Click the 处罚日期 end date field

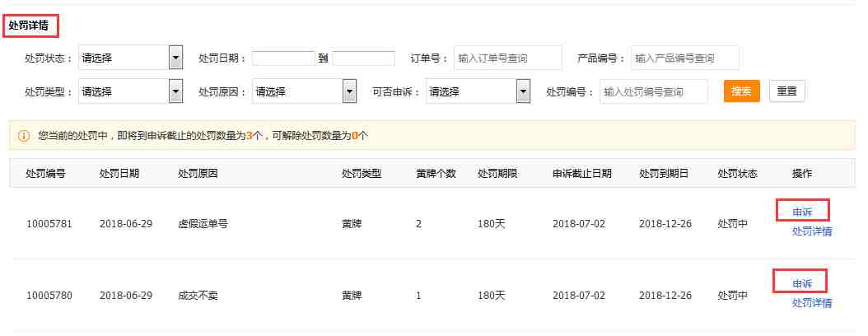(x=364, y=58)
